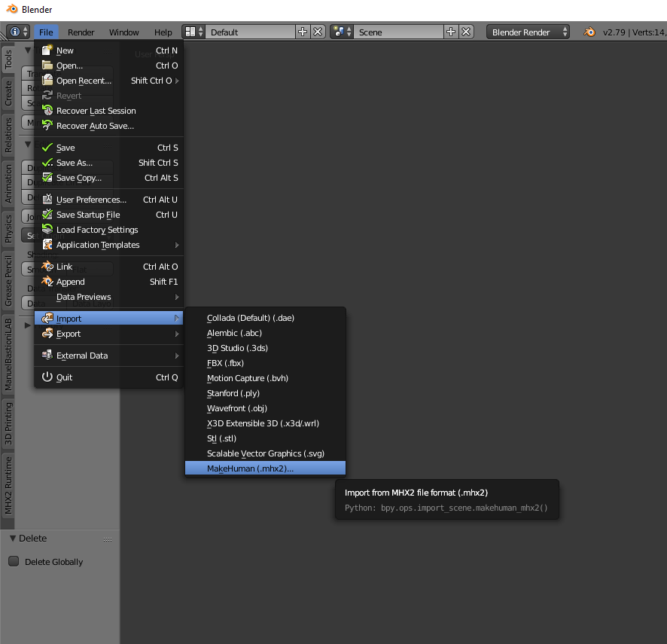Choose 3D Studio (.3ds) import
This screenshot has width=667, height=644.
[265, 348]
